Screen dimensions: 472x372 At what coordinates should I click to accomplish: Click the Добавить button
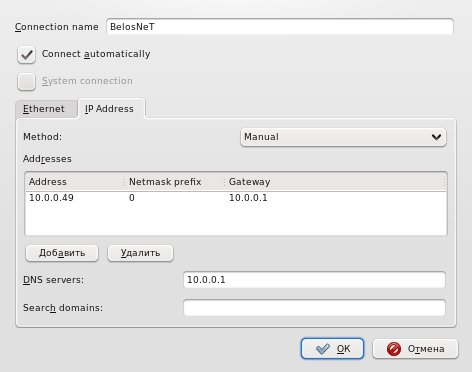pyautogui.click(x=62, y=253)
